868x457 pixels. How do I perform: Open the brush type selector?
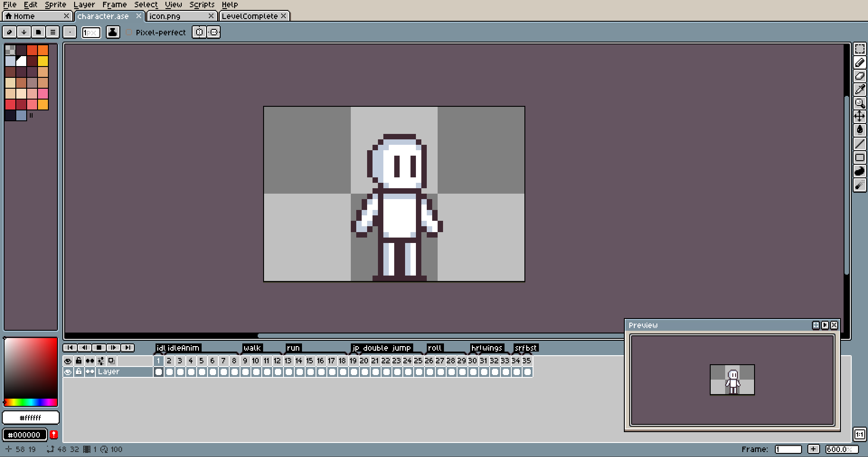coord(70,32)
